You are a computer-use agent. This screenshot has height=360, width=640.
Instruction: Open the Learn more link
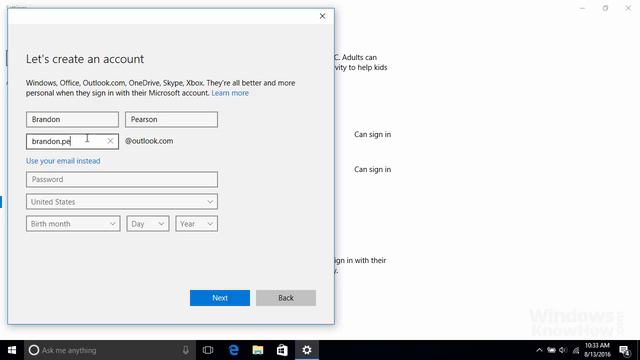(x=230, y=93)
